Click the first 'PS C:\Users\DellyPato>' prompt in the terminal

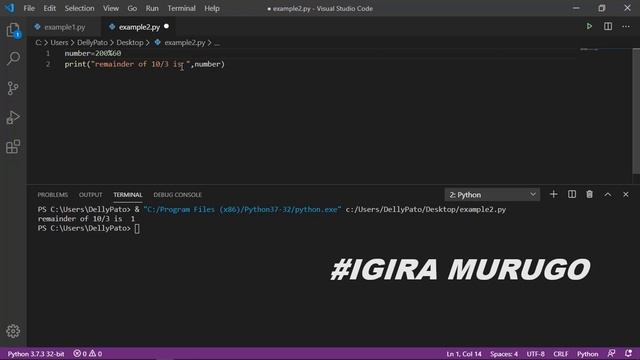[84, 209]
